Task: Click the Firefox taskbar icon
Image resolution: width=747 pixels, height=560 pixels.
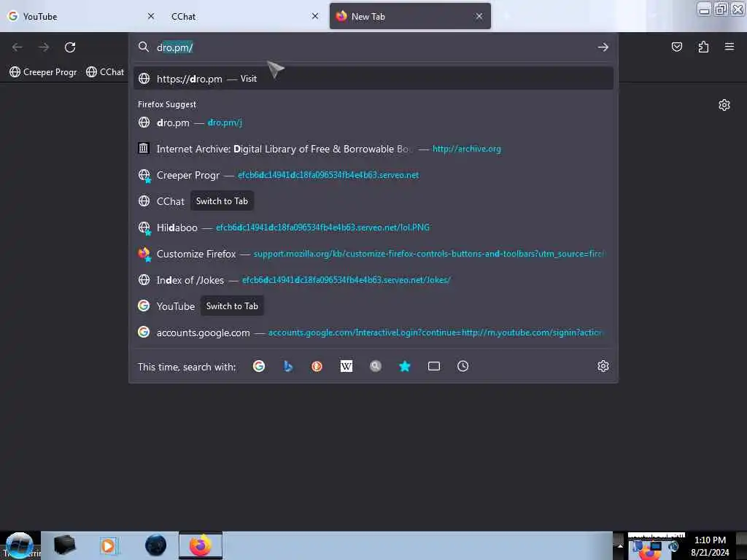Action: click(x=201, y=545)
